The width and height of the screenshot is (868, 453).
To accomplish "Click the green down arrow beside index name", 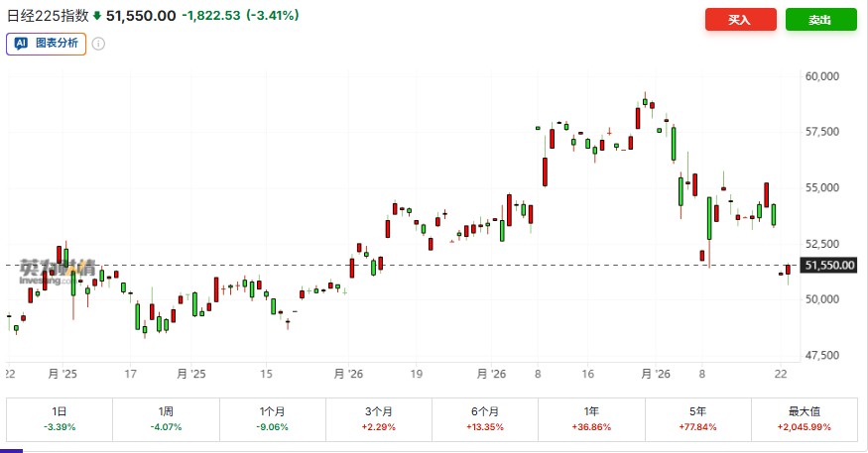I will pyautogui.click(x=96, y=16).
